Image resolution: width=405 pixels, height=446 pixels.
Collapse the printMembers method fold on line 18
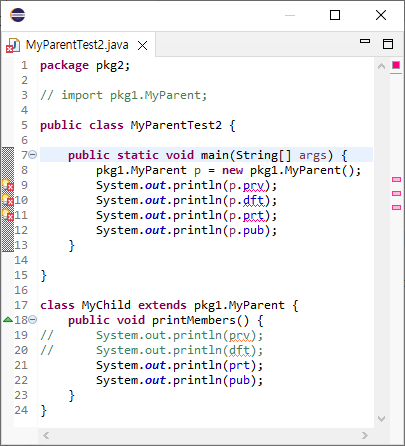(33, 320)
